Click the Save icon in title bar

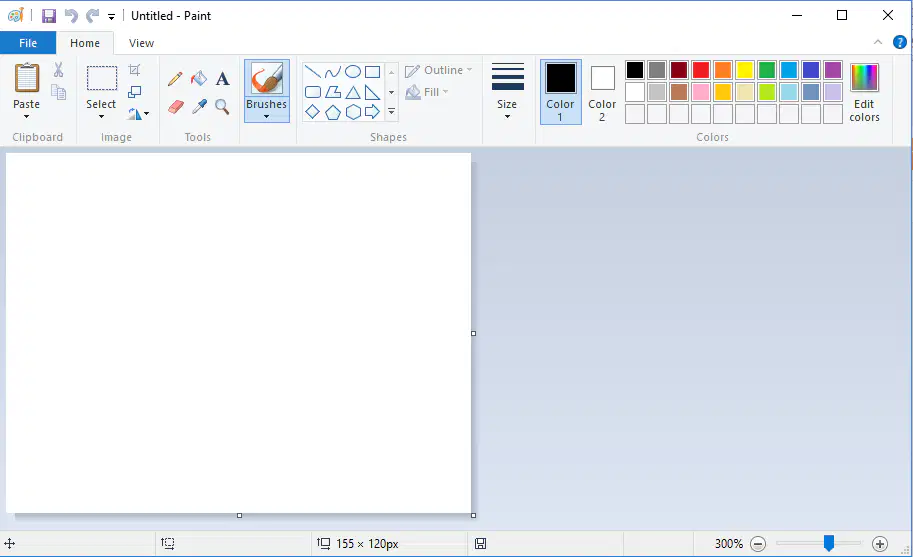49,16
